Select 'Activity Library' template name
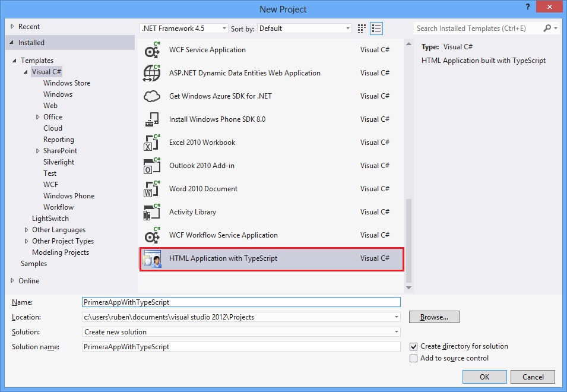This screenshot has width=567, height=392. (x=192, y=212)
